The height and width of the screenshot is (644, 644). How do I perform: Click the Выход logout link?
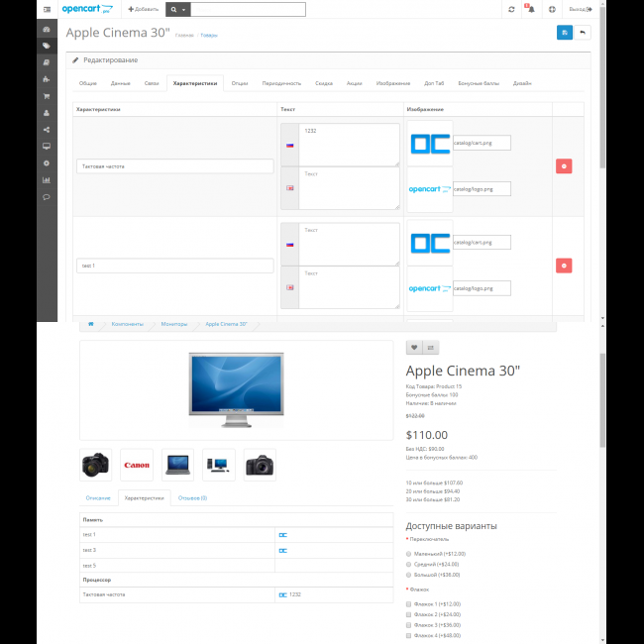pos(581,9)
